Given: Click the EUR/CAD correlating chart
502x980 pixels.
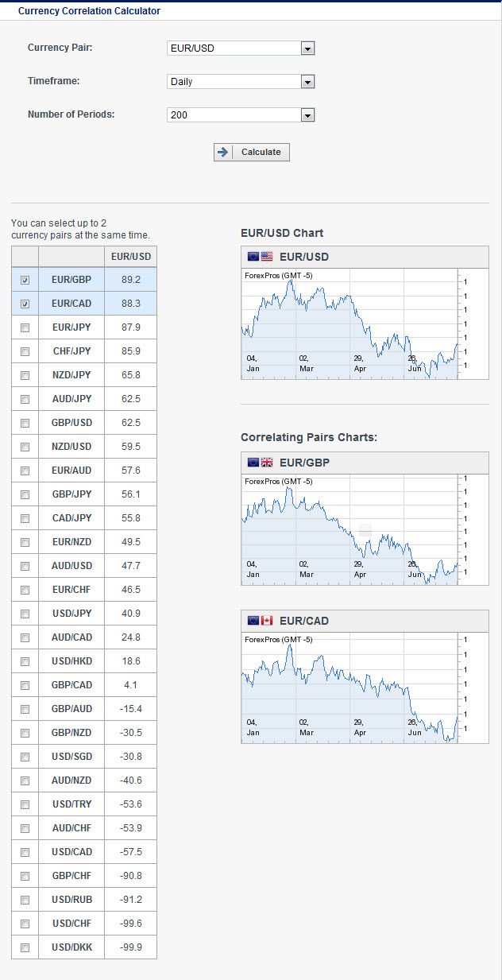Looking at the screenshot, I should [349, 688].
